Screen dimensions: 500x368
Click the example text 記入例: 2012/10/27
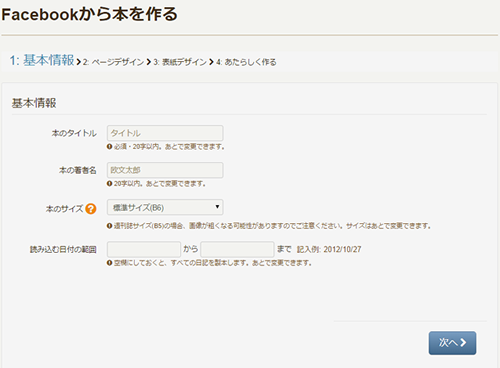click(329, 249)
